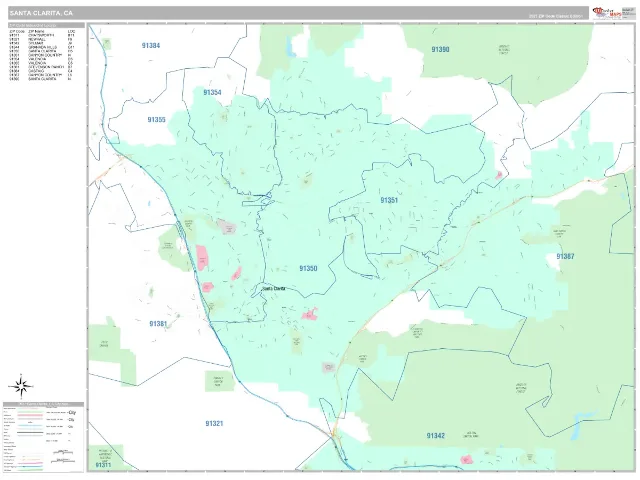Click the compass rose icon
Viewport: 640px width, 480px height.
click(x=21, y=386)
